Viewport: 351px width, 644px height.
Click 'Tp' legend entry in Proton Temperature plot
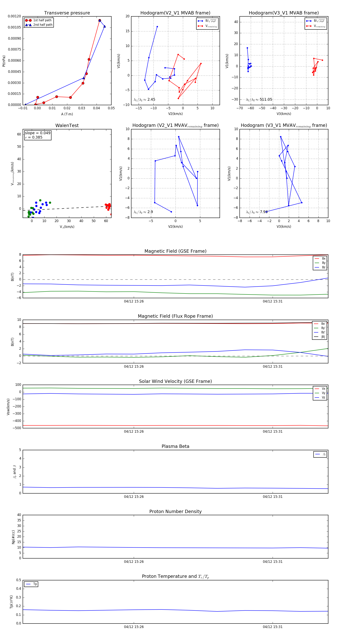[31, 584]
